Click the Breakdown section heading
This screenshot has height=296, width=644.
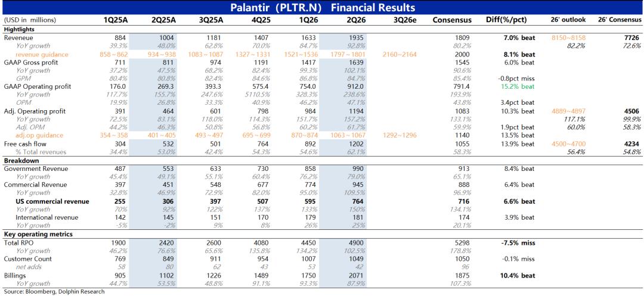[x=19, y=161]
